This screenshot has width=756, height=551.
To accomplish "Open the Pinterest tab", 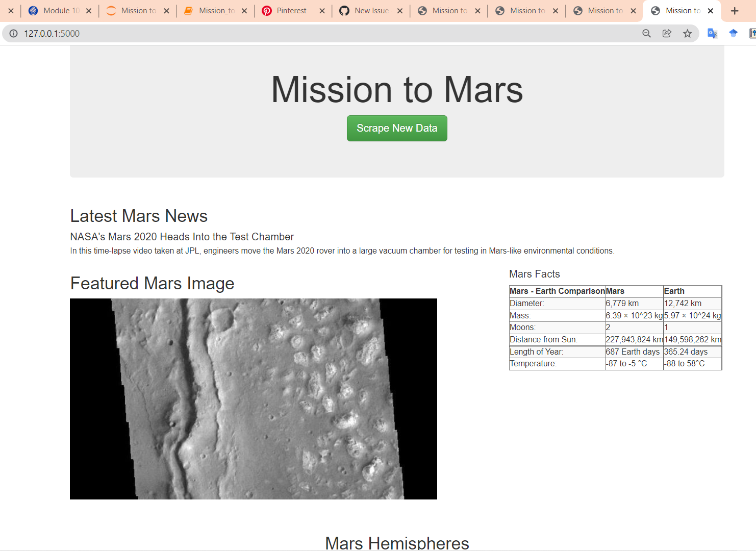I will click(293, 11).
